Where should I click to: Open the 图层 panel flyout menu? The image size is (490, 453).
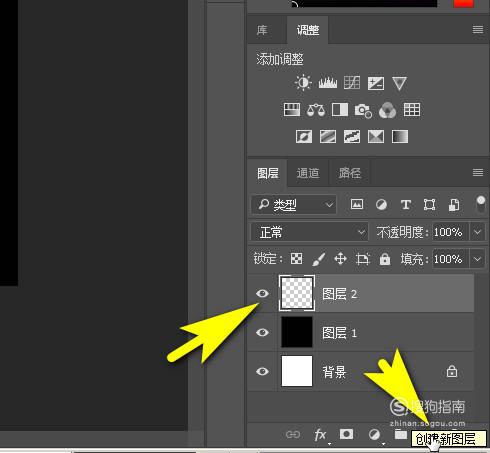(x=478, y=172)
